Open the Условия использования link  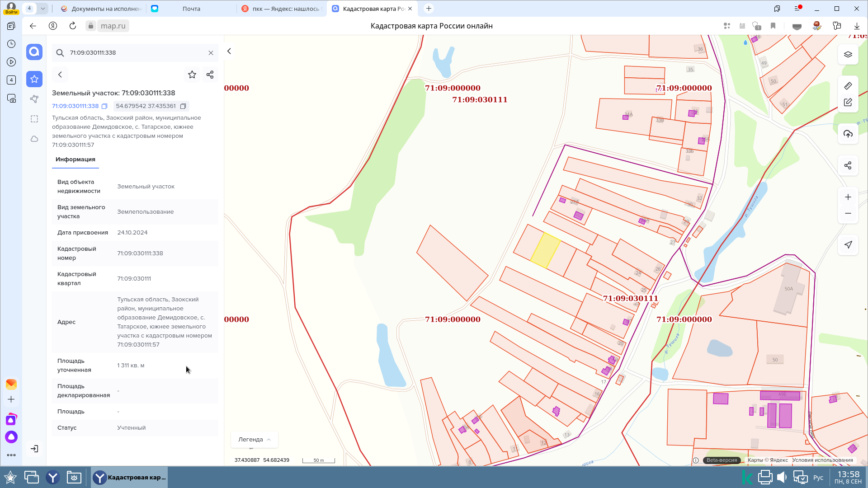pos(822,460)
